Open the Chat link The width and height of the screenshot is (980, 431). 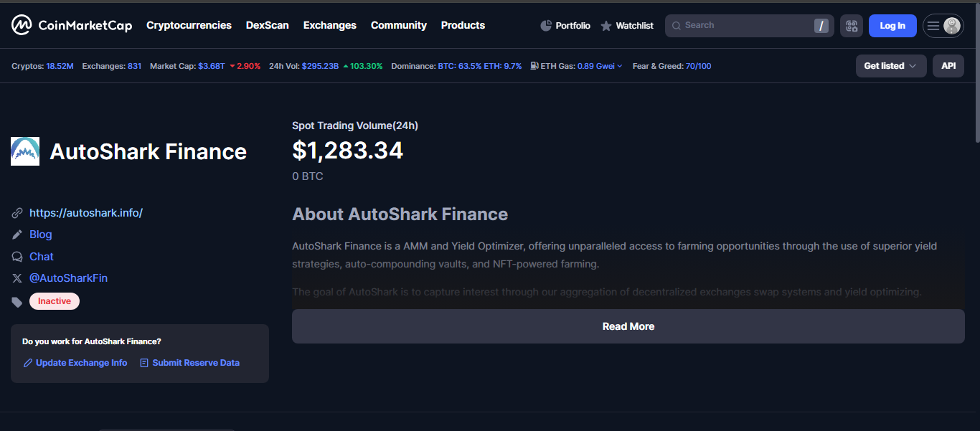(x=42, y=257)
